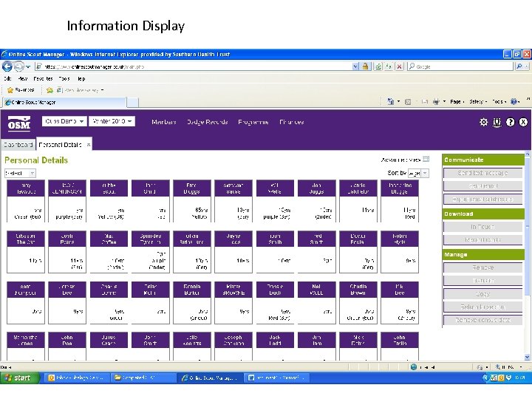The width and height of the screenshot is (532, 399).
Task: Click the Copy button under Manage
Action: [x=482, y=294]
